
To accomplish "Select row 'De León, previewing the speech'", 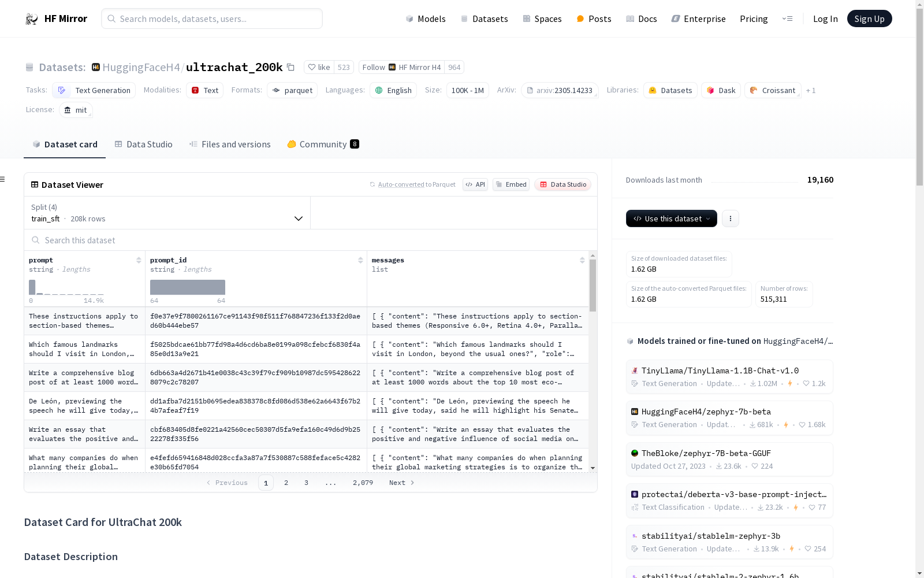I will tap(307, 406).
